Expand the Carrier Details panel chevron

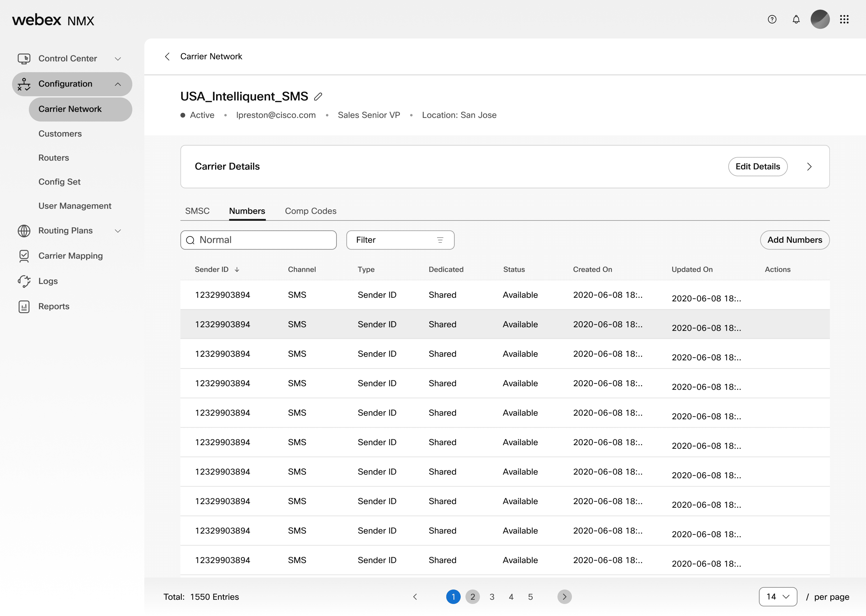[x=810, y=167]
